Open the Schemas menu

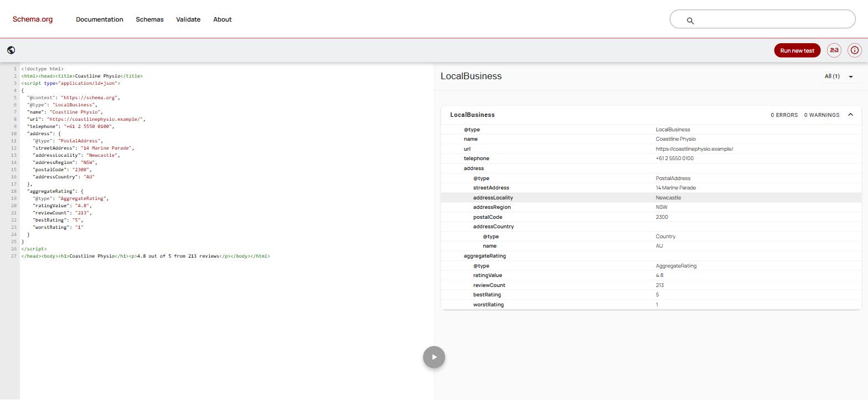[x=149, y=19]
